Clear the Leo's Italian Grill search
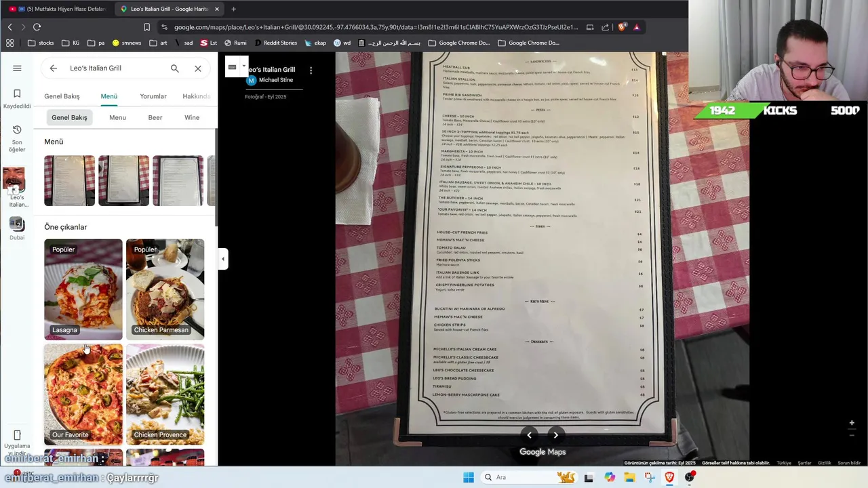The width and height of the screenshot is (868, 488). tap(197, 68)
